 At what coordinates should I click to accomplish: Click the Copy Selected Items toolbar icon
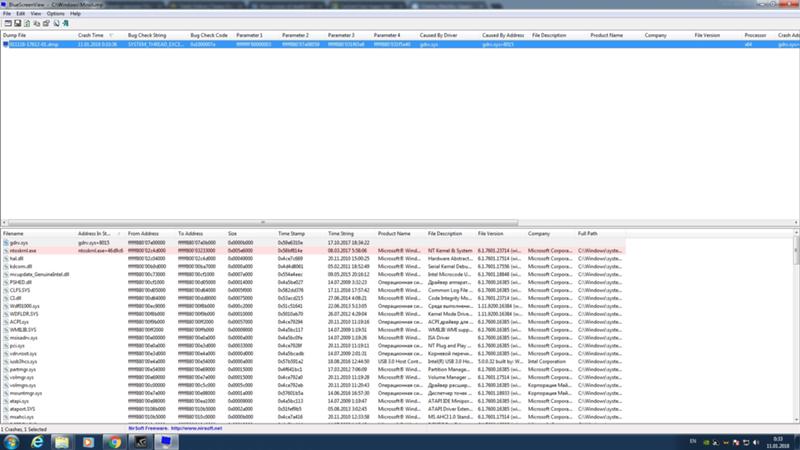37,23
